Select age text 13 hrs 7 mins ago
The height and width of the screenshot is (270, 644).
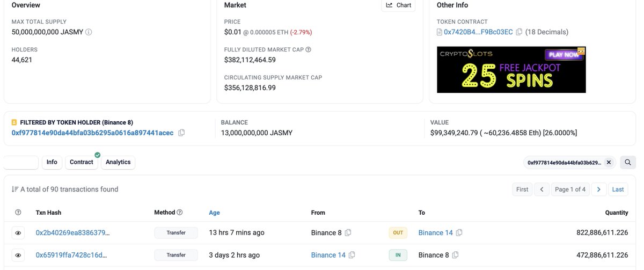[x=237, y=233]
